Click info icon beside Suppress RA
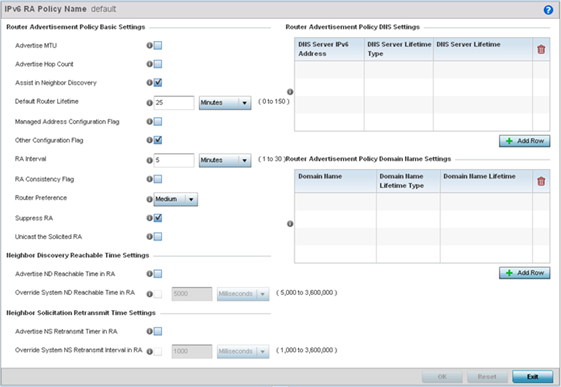 [x=149, y=218]
